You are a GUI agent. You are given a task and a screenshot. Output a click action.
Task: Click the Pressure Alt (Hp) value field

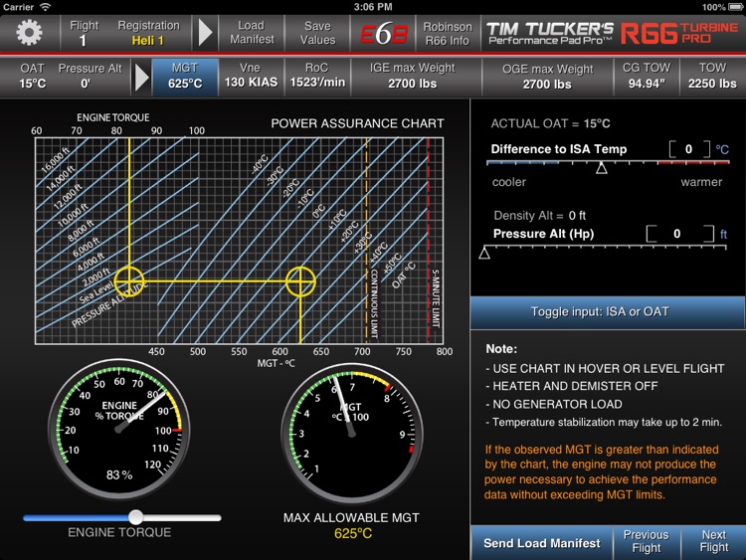679,234
